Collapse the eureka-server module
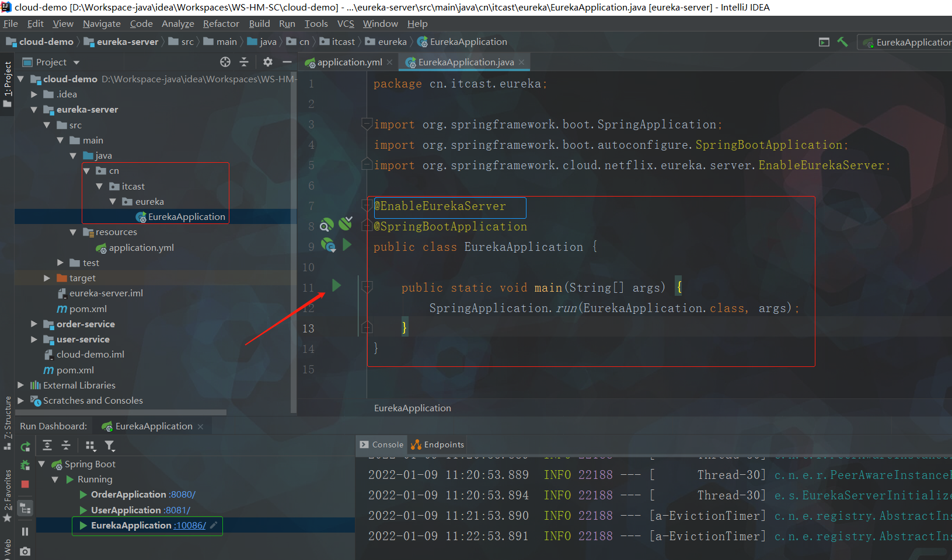Viewport: 952px width, 560px height. pyautogui.click(x=34, y=110)
